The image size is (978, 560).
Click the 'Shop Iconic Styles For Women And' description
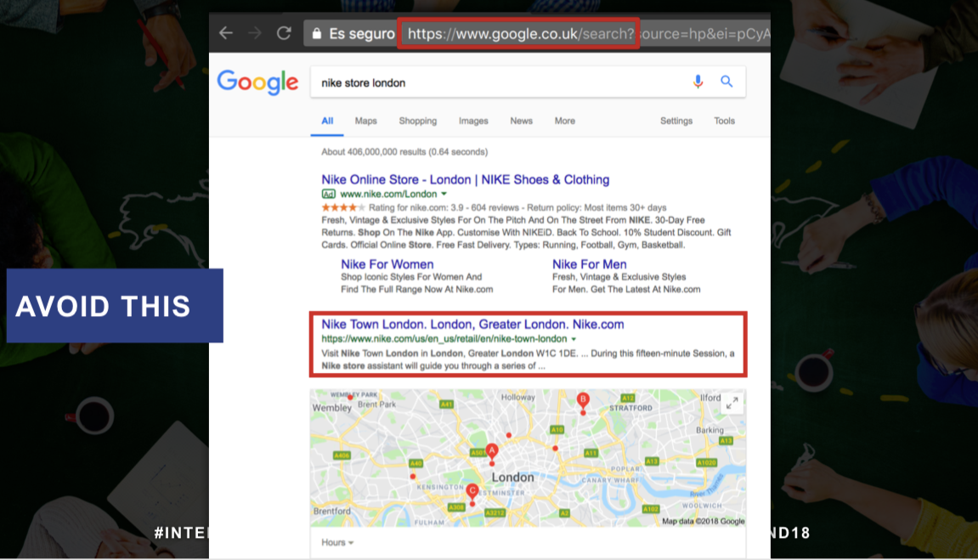(x=411, y=277)
